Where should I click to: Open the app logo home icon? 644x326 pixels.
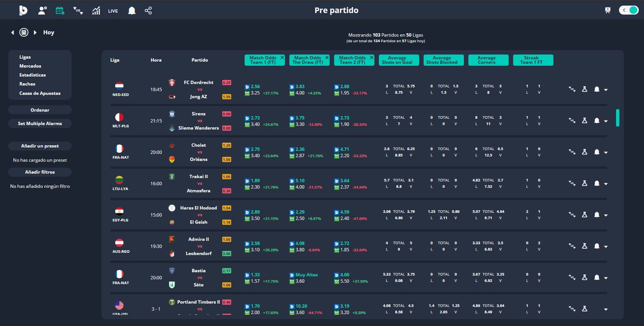pyautogui.click(x=23, y=10)
